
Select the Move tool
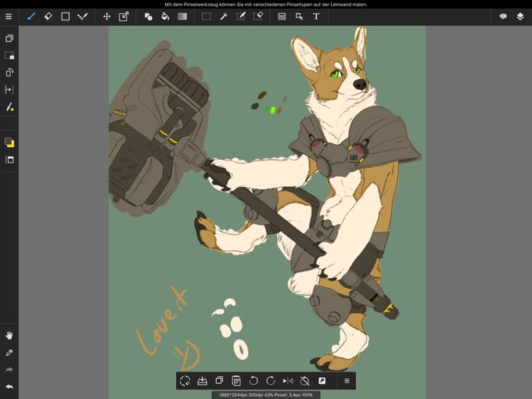107,16
